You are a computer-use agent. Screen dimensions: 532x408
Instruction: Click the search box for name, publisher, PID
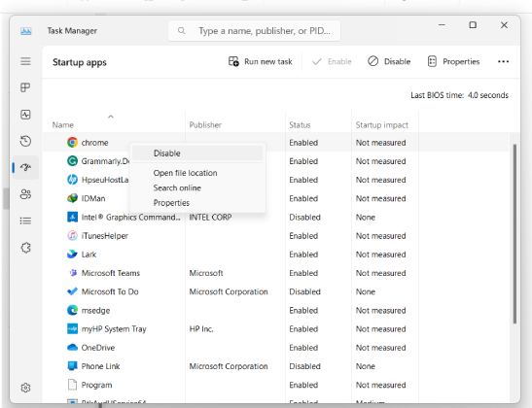pyautogui.click(x=254, y=31)
